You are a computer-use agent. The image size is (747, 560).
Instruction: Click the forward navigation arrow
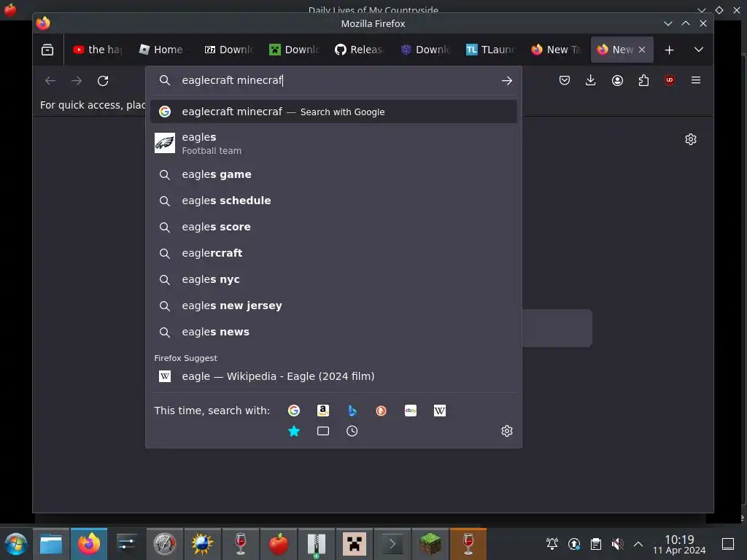pyautogui.click(x=76, y=80)
